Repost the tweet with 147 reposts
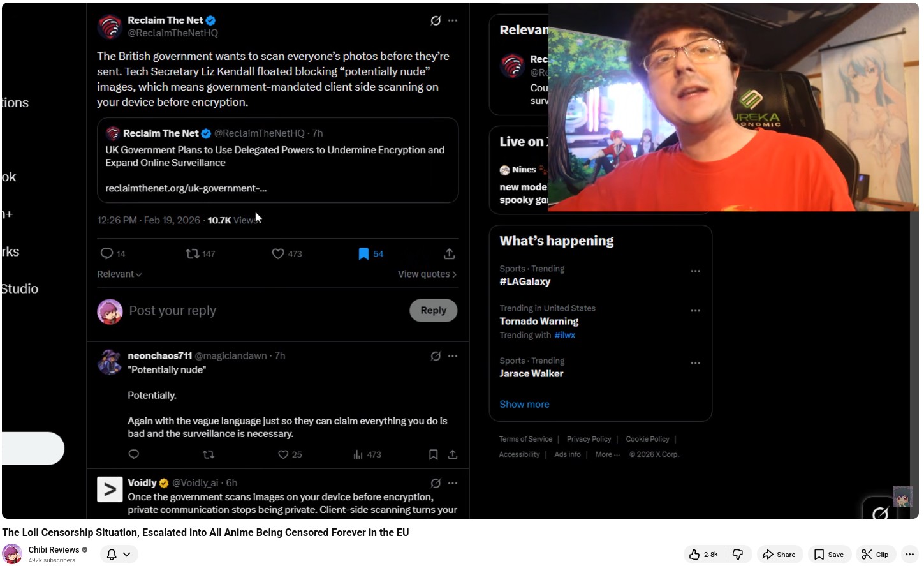The image size is (924, 566). click(x=193, y=254)
